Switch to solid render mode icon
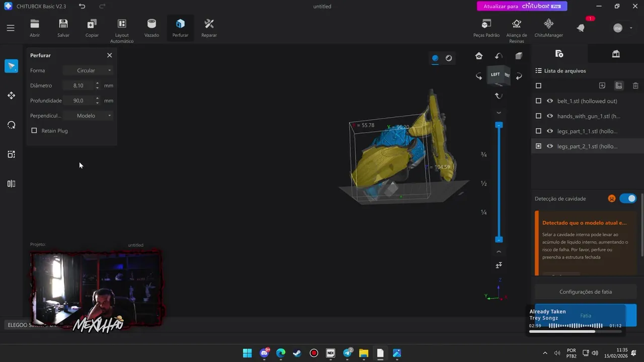Image resolution: width=644 pixels, height=362 pixels. click(435, 58)
